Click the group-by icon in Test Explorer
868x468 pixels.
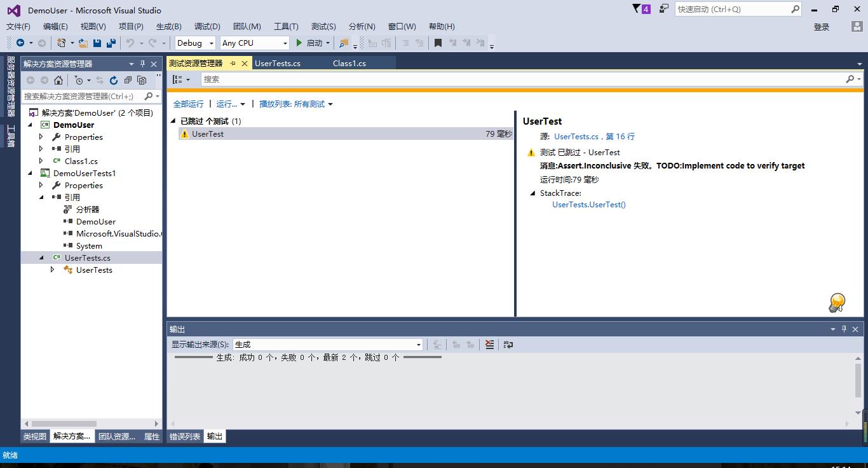pyautogui.click(x=178, y=79)
